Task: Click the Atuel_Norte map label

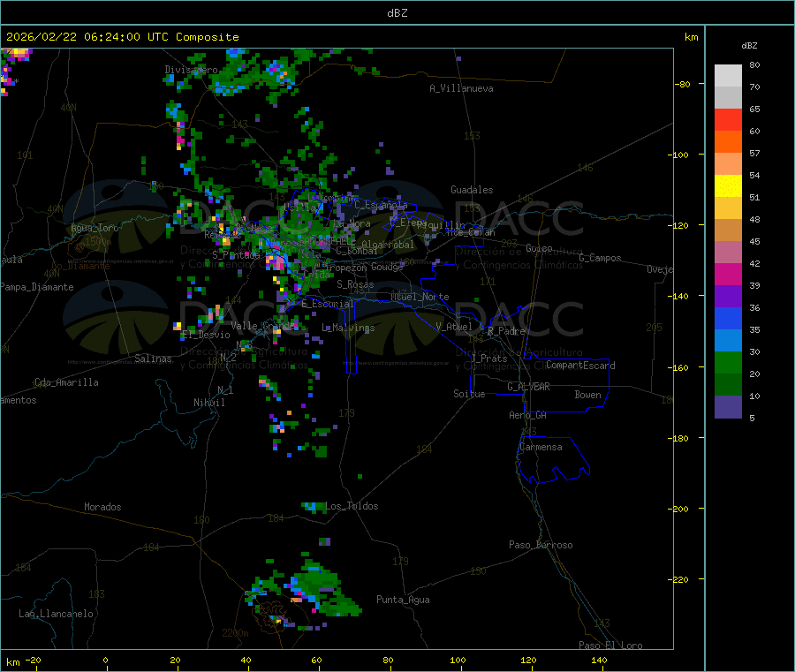Action: pyautogui.click(x=420, y=297)
